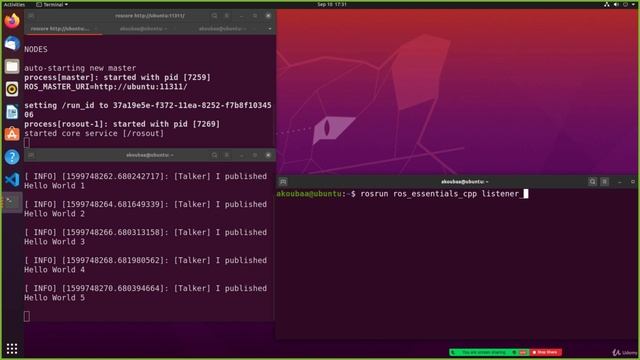This screenshot has height=360, width=640.
Task: Minimize the listener terminal window
Action: [620, 182]
